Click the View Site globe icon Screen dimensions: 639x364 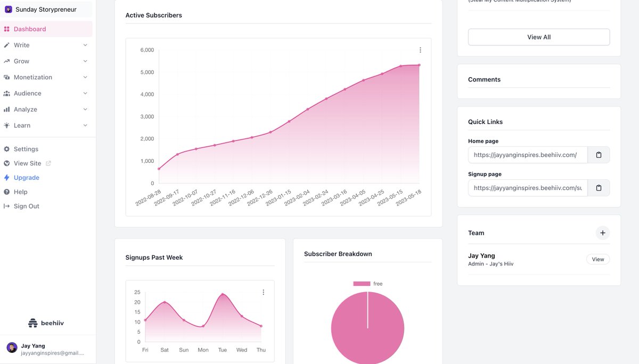[7, 163]
